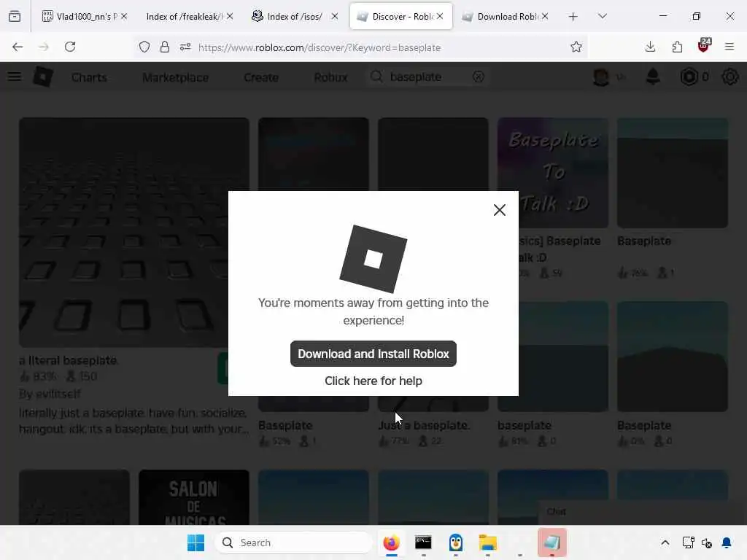Open the Windows Start menu
Screen dimensions: 747x560
click(196, 542)
